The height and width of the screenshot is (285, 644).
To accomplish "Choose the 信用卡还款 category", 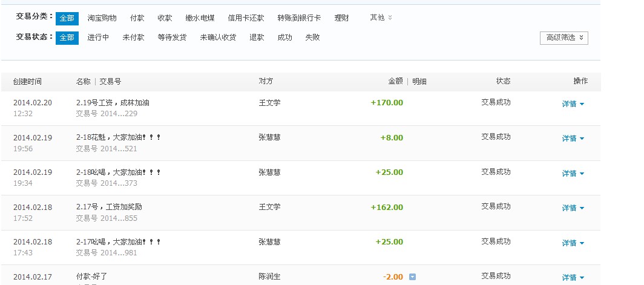I will [x=245, y=18].
